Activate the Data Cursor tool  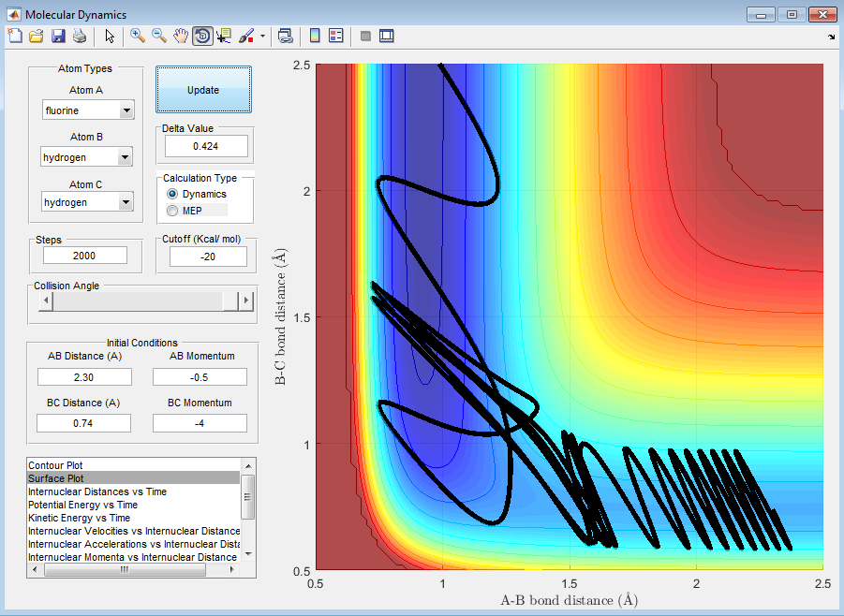[x=224, y=36]
